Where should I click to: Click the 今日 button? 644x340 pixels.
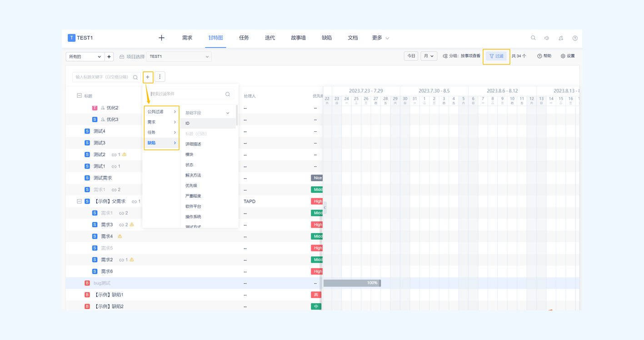411,56
